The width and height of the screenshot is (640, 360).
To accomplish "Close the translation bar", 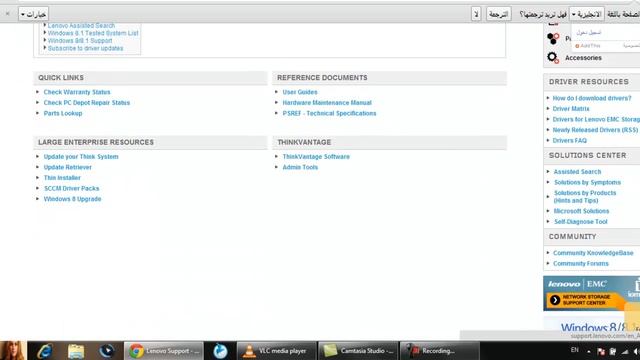I will pyautogui.click(x=7, y=14).
